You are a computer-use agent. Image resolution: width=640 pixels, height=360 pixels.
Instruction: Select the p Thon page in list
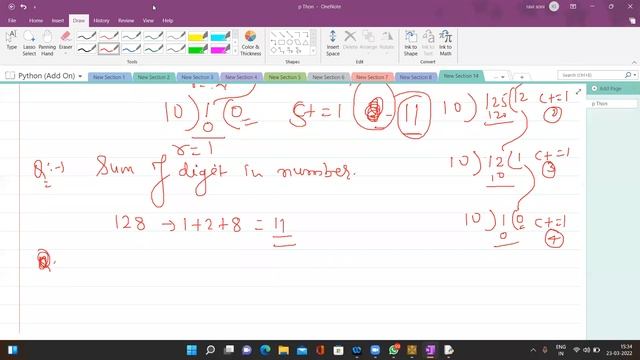[612, 104]
